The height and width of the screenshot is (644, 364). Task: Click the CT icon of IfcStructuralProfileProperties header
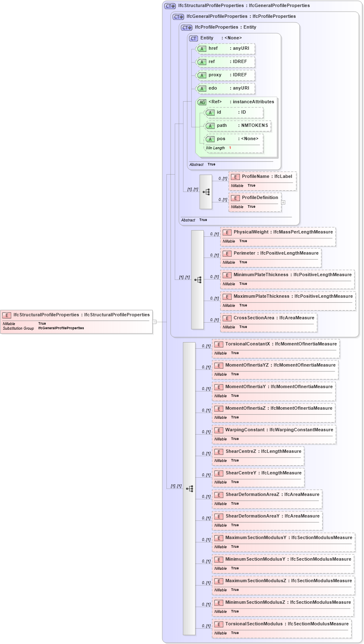(169, 5)
